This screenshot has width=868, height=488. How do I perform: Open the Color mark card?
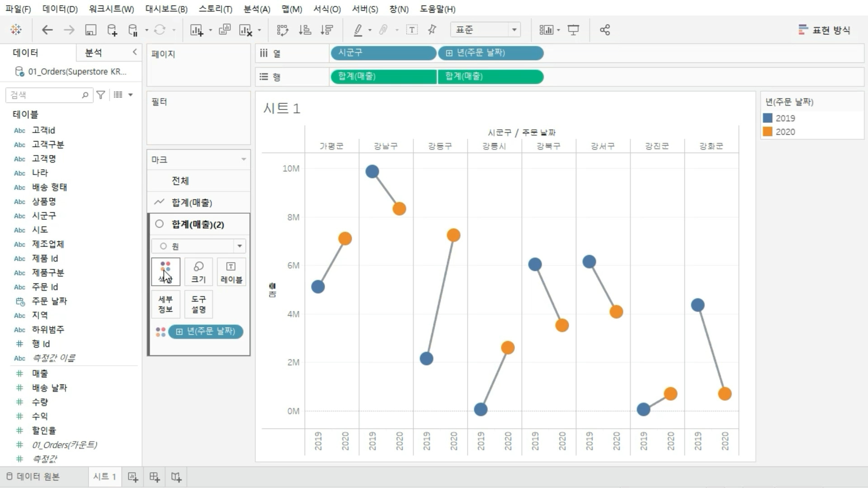(165, 272)
